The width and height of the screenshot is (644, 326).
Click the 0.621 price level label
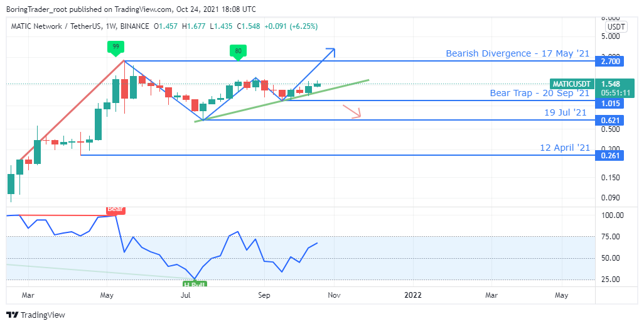pyautogui.click(x=611, y=121)
